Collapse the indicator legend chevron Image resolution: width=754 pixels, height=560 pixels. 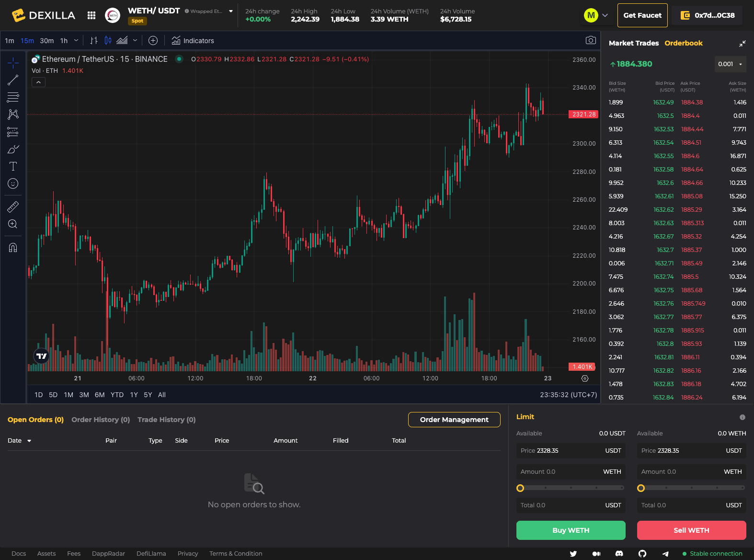[x=38, y=82]
